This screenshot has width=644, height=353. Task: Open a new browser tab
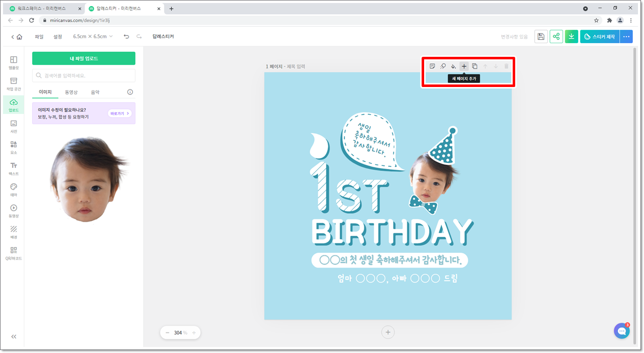pos(171,9)
